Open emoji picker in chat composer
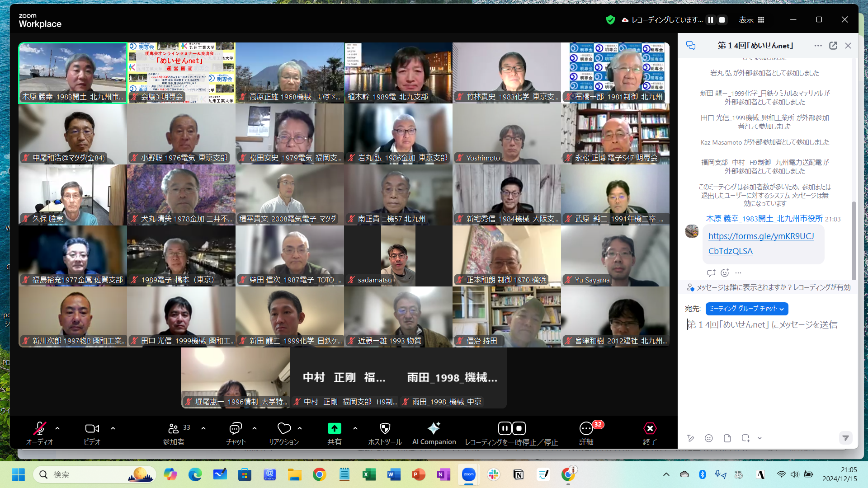Image resolution: width=868 pixels, height=488 pixels. [x=709, y=438]
